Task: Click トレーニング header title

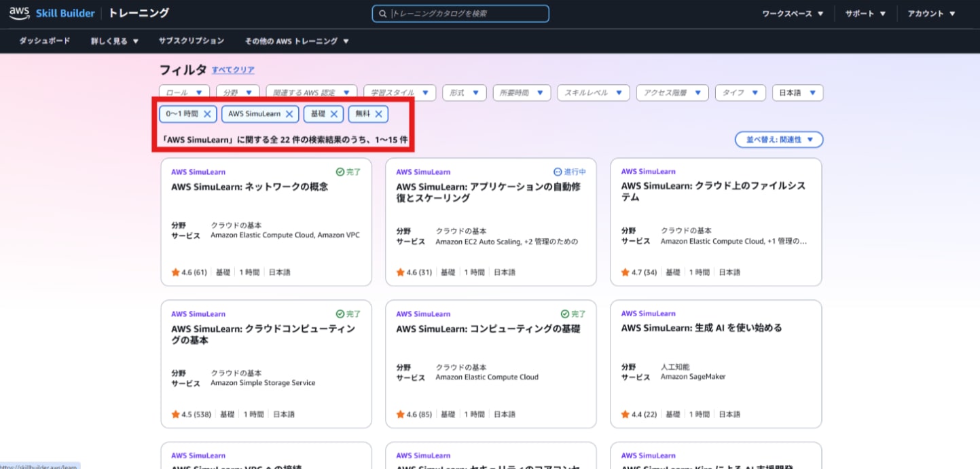Action: coord(139,13)
